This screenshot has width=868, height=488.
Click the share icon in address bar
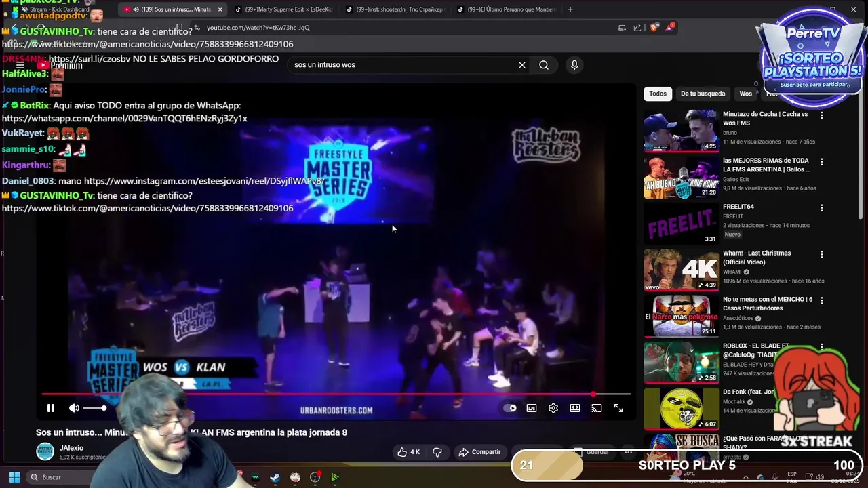637,28
